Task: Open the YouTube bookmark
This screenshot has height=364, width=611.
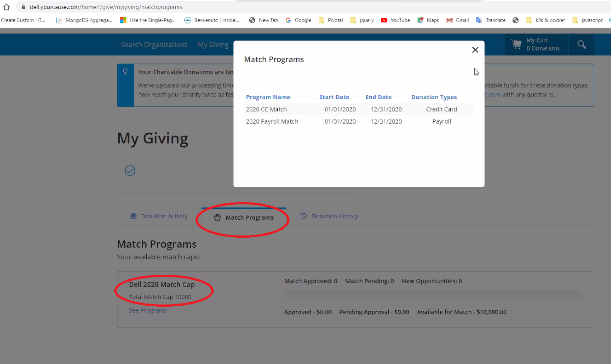Action: (395, 20)
